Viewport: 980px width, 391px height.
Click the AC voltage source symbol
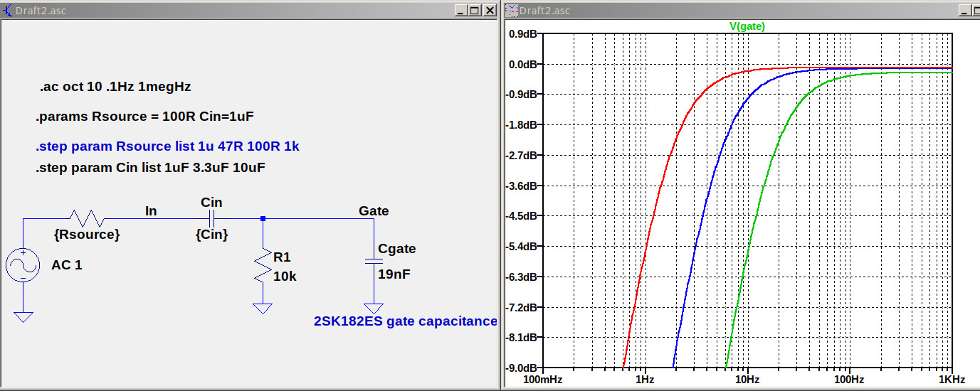(23, 266)
